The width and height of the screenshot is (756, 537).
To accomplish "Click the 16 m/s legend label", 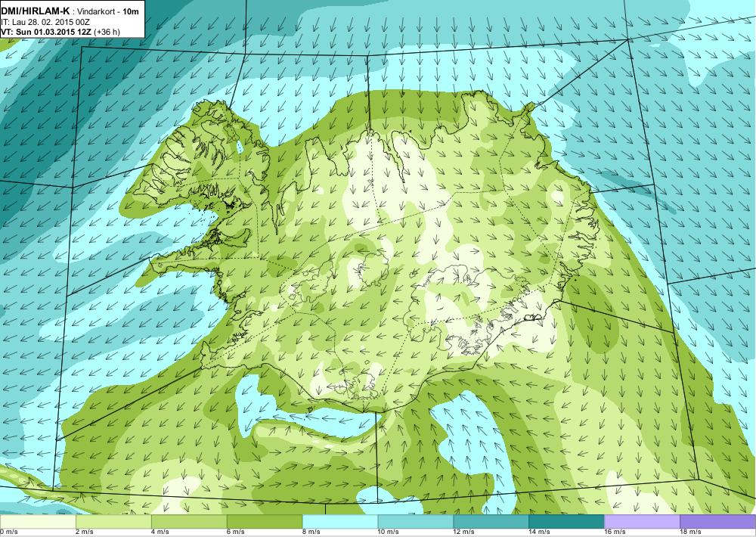I will tap(615, 532).
